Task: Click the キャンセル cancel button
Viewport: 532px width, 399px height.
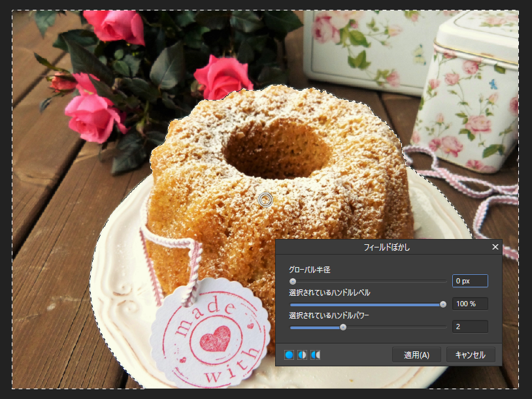Action: (471, 355)
